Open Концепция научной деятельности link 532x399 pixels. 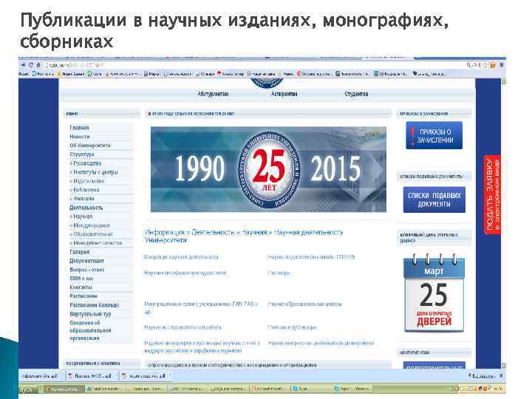(x=181, y=257)
